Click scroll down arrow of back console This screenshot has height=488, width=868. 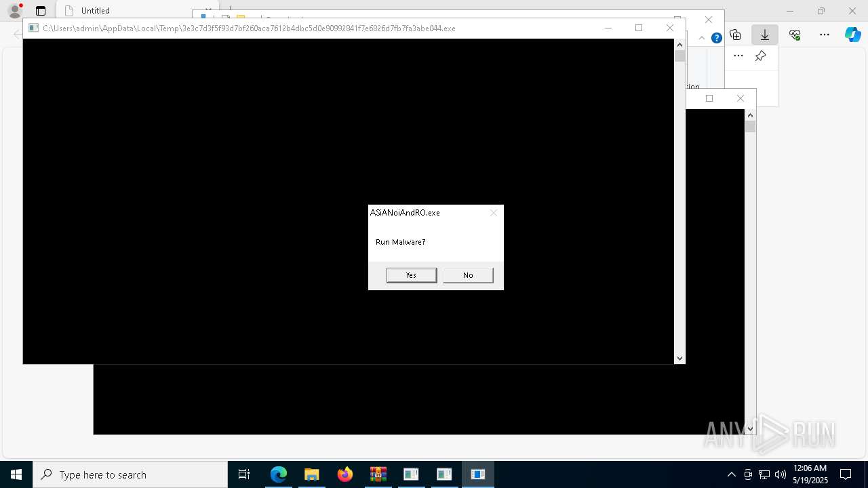[x=750, y=428]
